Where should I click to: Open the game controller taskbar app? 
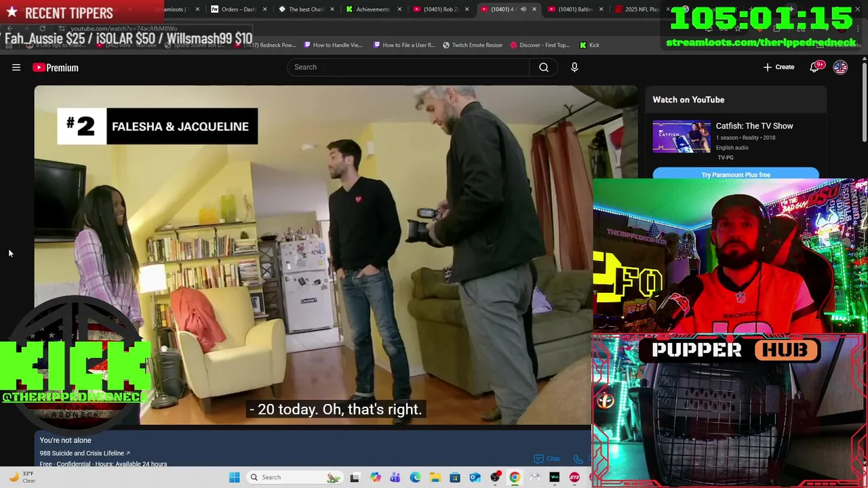pos(535,477)
